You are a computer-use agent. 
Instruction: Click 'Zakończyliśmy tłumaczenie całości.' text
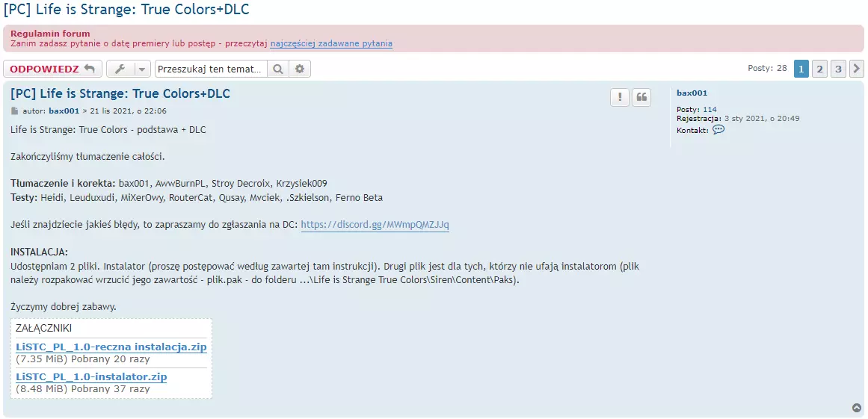(x=87, y=156)
